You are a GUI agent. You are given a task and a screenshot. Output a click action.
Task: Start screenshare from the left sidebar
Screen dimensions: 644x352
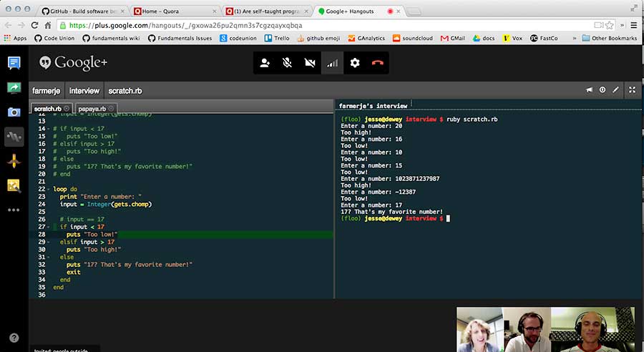click(x=14, y=87)
